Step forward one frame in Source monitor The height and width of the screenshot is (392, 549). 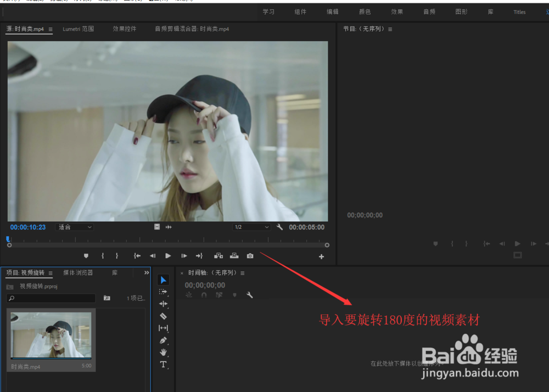184,256
